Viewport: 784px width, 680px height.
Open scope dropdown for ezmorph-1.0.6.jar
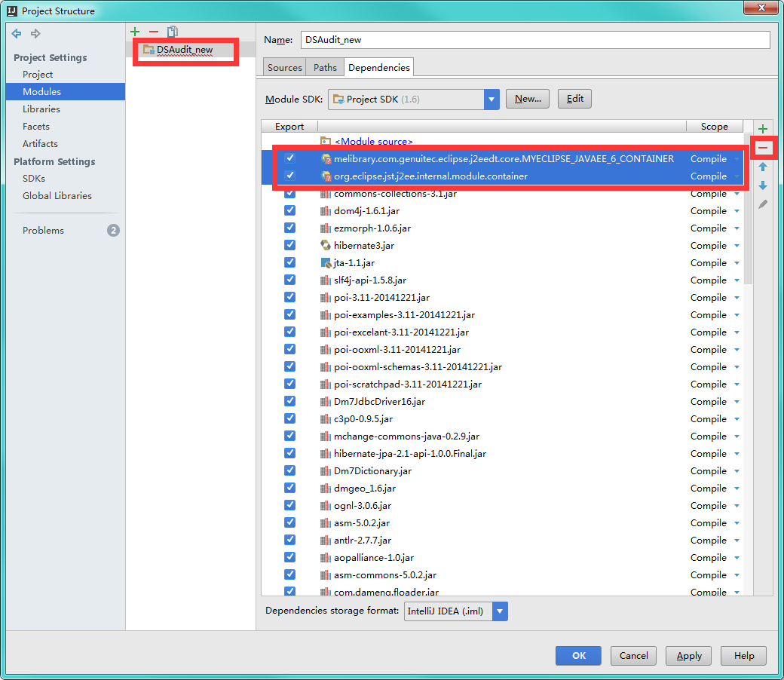coord(737,228)
